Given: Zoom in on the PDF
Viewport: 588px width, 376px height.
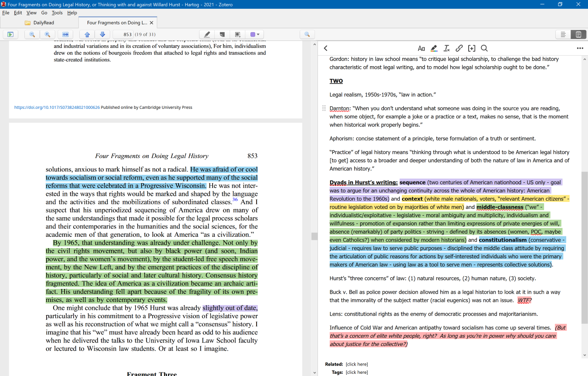Looking at the screenshot, I should pos(47,34).
